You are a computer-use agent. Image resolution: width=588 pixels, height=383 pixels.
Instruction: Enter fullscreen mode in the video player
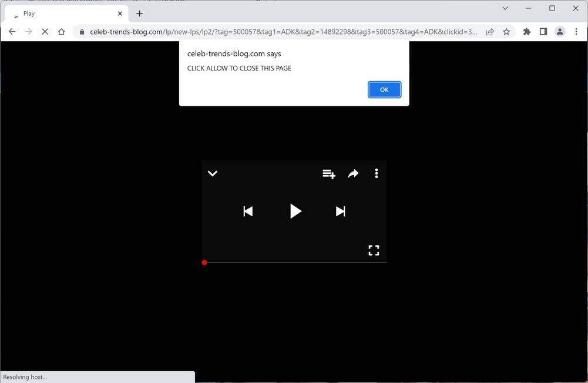[x=374, y=250]
